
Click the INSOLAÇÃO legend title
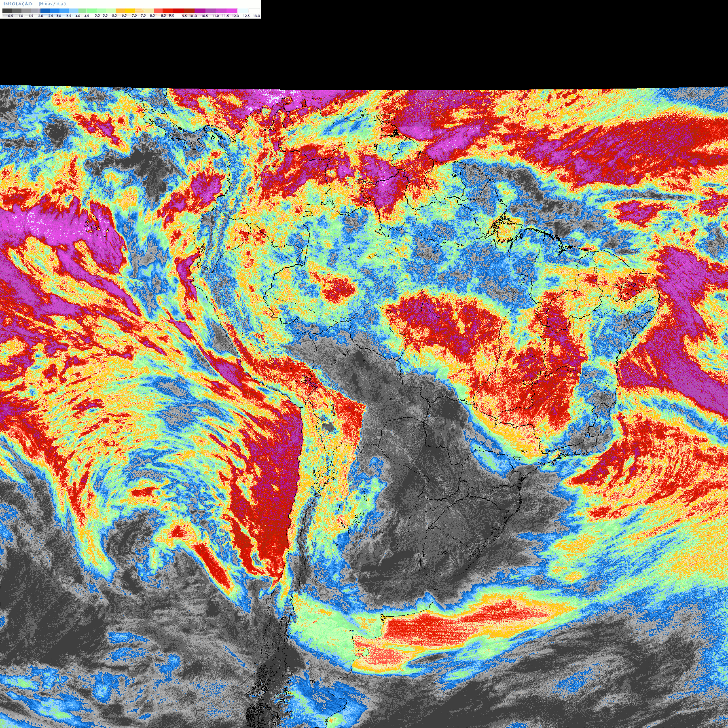pyautogui.click(x=18, y=4)
